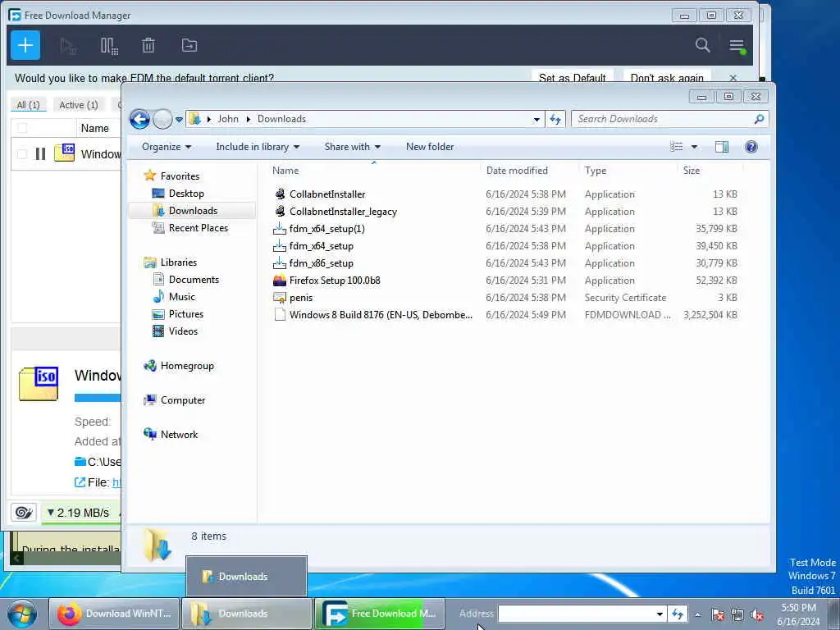Toggle the preview pane
Screen dimensions: 840x630
point(722,147)
